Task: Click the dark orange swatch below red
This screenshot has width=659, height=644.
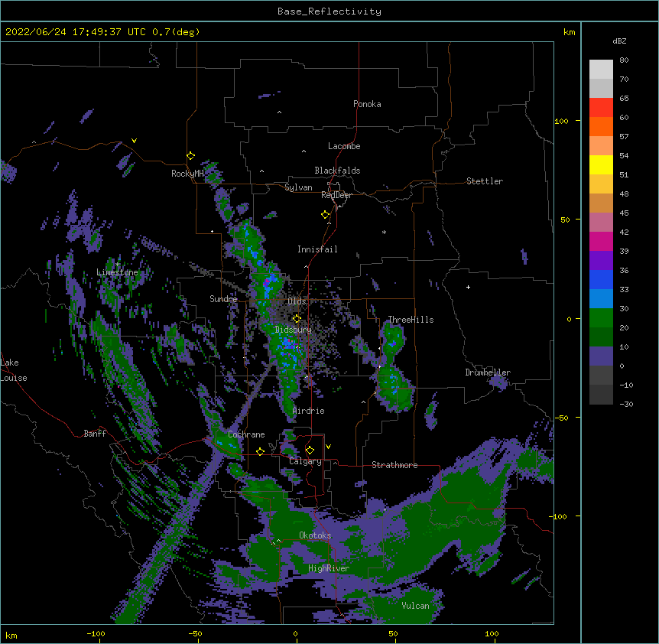Action: coord(601,126)
